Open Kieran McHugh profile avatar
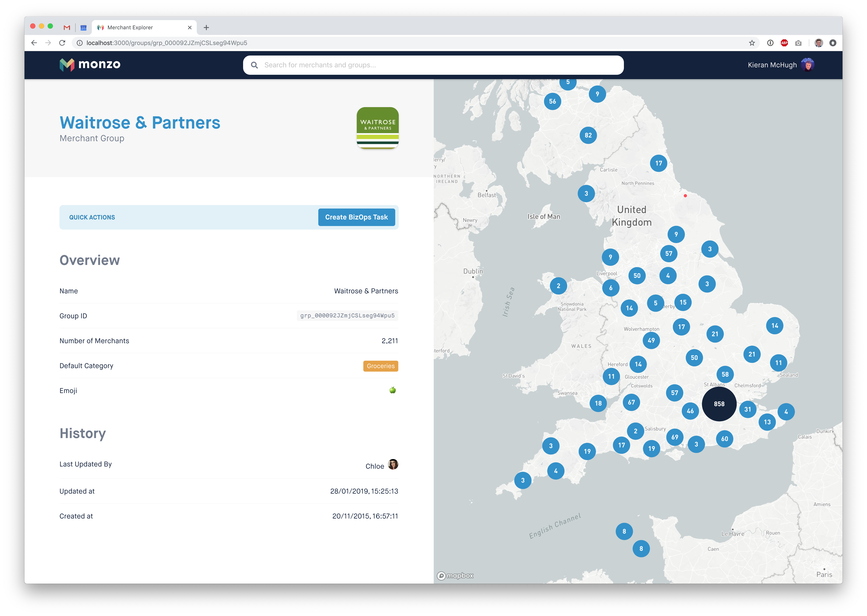867x616 pixels. point(808,65)
